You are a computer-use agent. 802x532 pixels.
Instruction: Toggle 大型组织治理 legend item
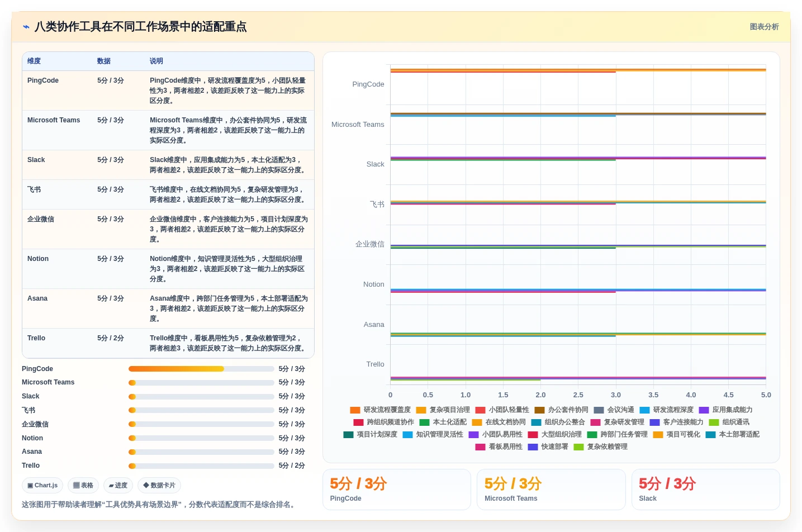coord(554,435)
